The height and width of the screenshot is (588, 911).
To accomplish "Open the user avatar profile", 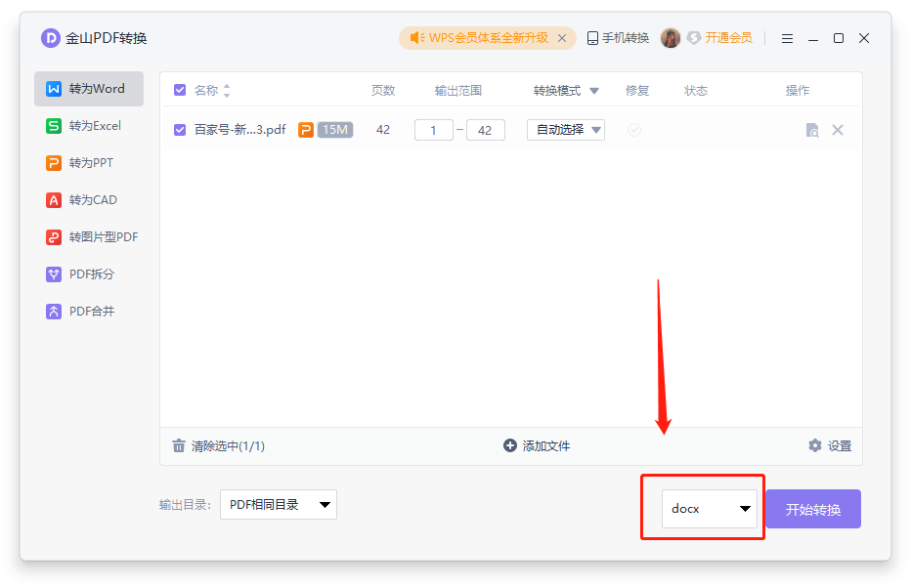I will (x=670, y=38).
